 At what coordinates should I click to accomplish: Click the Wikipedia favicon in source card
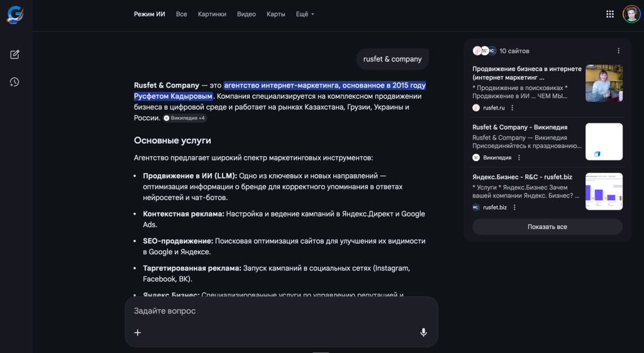476,157
